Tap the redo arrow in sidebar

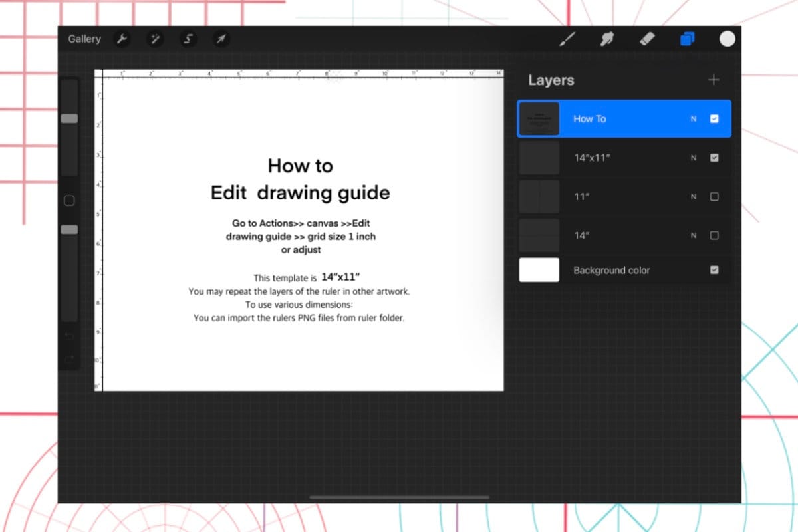click(69, 359)
